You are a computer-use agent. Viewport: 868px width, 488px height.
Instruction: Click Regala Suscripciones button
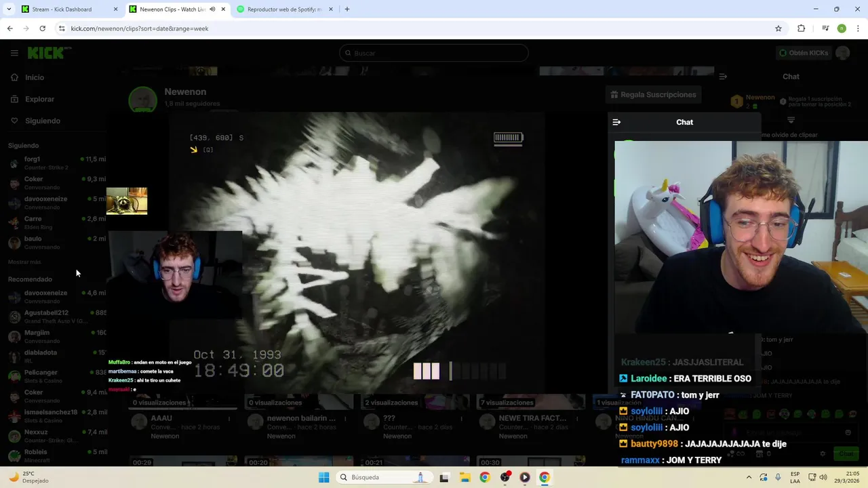tap(653, 95)
